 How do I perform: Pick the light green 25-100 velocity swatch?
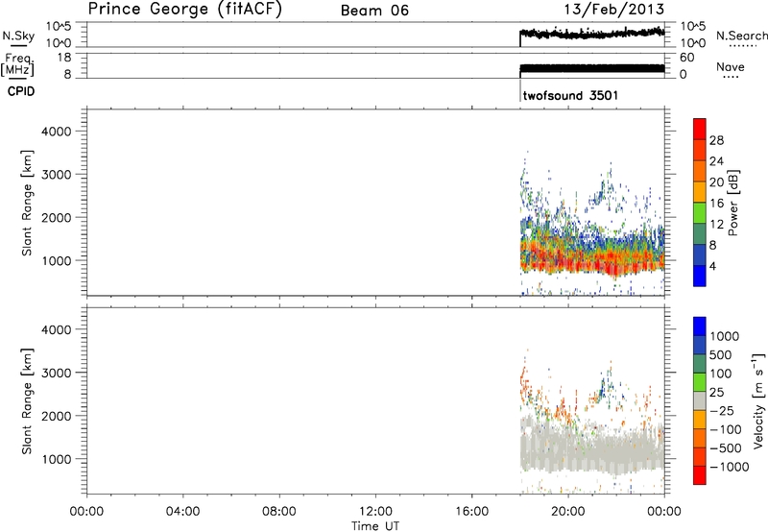click(700, 382)
